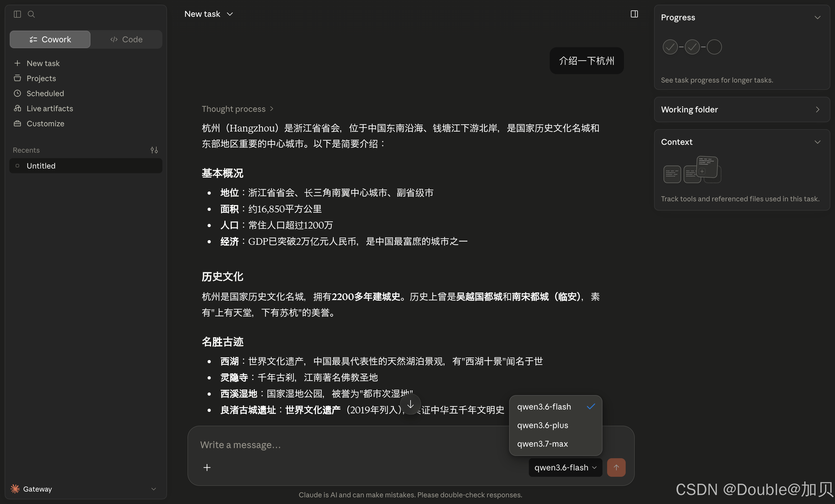Click the 面积 bullet line

(x=271, y=209)
